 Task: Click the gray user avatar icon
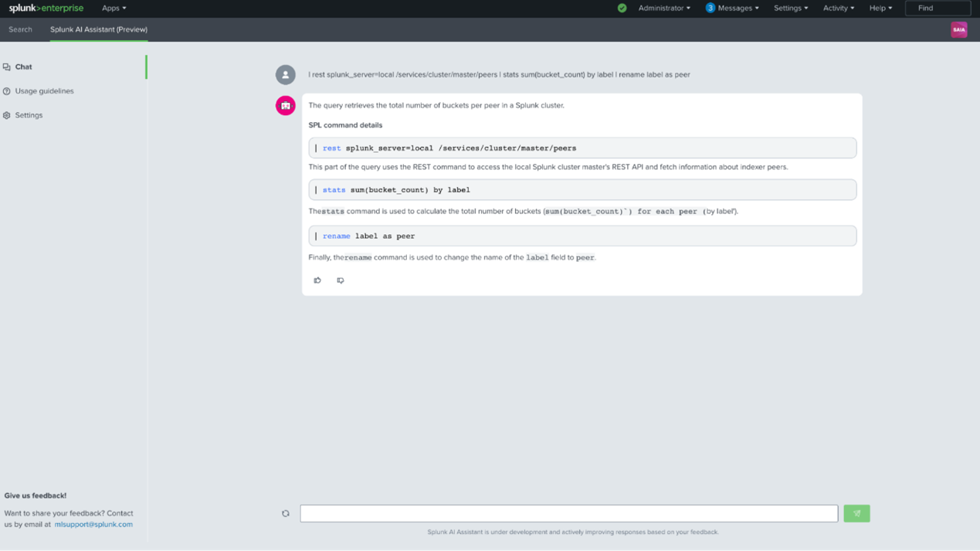(286, 75)
